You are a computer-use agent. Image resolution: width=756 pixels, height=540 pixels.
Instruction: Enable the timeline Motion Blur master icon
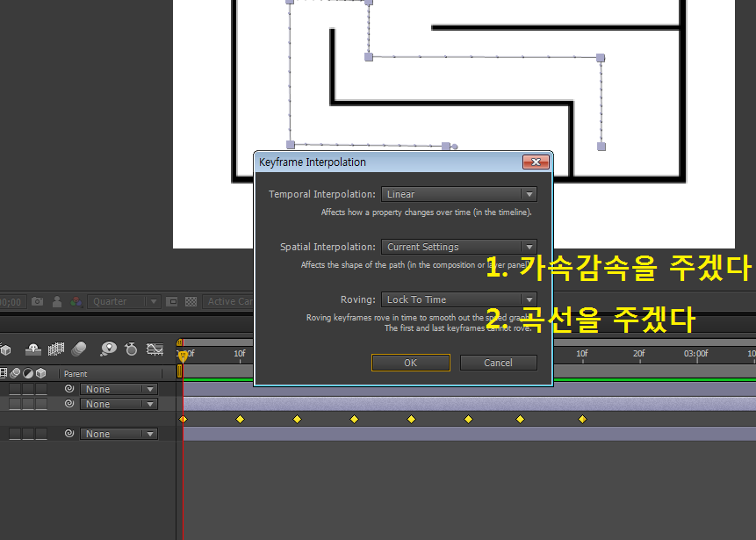[x=79, y=349]
